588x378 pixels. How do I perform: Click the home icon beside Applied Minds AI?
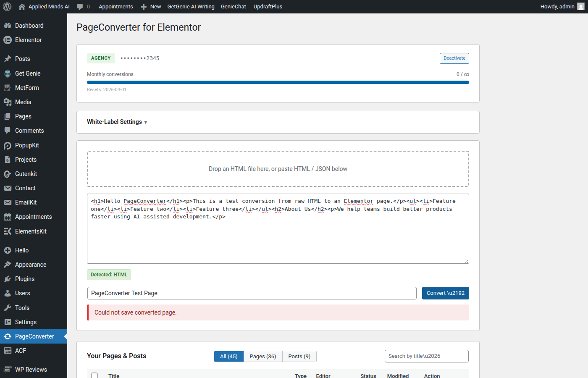pyautogui.click(x=22, y=7)
